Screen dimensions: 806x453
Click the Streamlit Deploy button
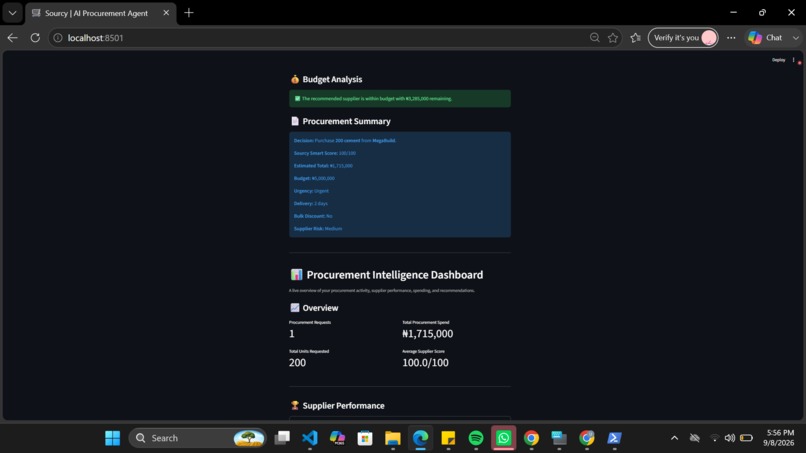(x=778, y=60)
